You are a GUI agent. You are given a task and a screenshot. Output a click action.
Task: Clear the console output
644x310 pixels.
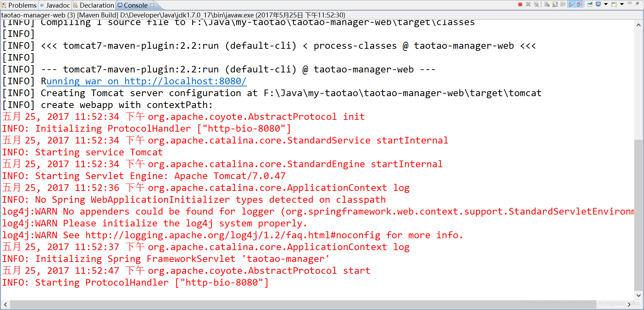pyautogui.click(x=547, y=4)
